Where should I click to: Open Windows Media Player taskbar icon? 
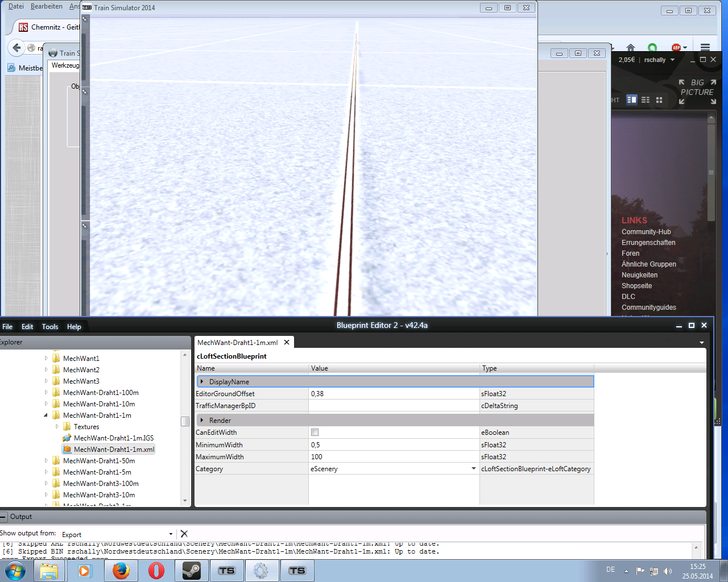(85, 571)
